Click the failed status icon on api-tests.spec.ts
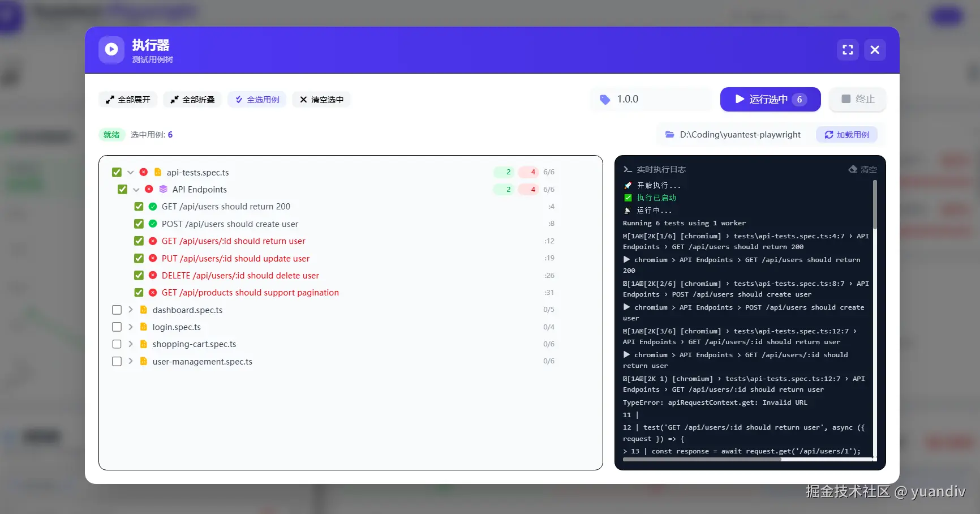Image resolution: width=980 pixels, height=514 pixels. click(x=144, y=172)
